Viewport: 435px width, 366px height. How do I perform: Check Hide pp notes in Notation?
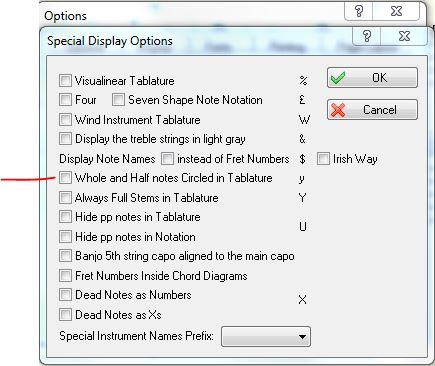(x=65, y=237)
